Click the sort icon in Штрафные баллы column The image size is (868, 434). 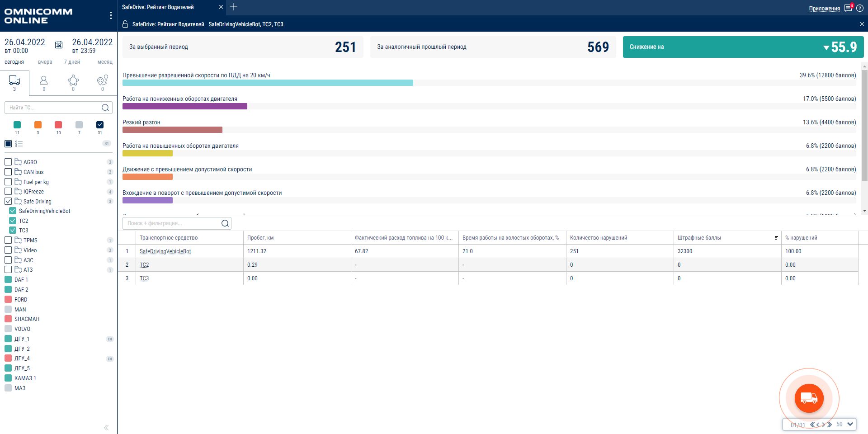[776, 238]
